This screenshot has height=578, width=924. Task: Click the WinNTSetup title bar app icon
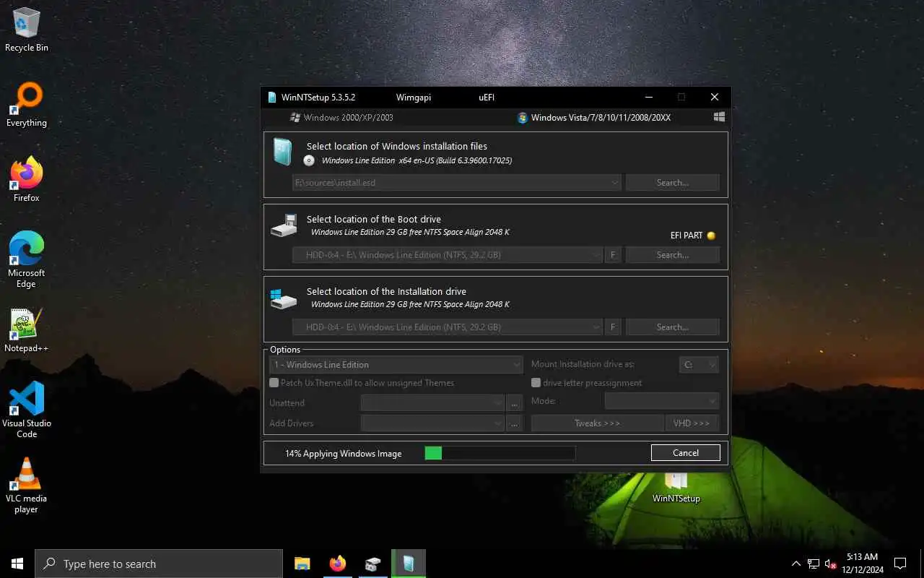click(x=271, y=97)
